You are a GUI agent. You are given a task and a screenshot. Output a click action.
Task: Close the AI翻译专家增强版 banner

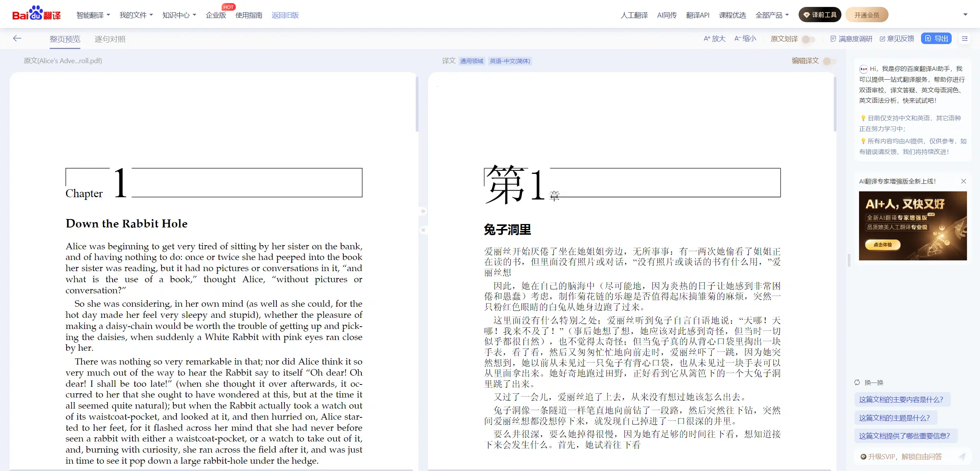[964, 181]
